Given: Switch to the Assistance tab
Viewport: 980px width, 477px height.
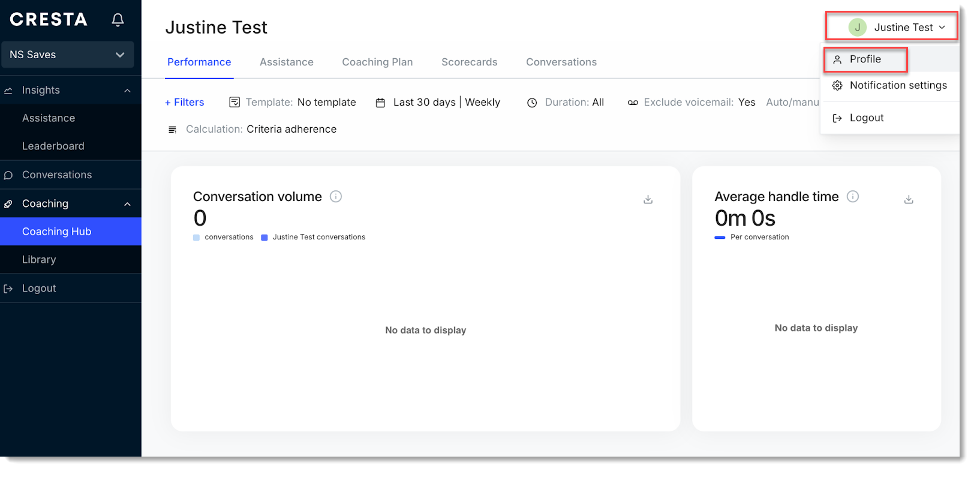Looking at the screenshot, I should pyautogui.click(x=287, y=62).
